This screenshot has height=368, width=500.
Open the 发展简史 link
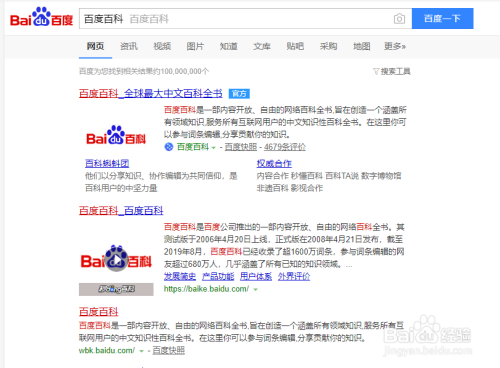180,276
